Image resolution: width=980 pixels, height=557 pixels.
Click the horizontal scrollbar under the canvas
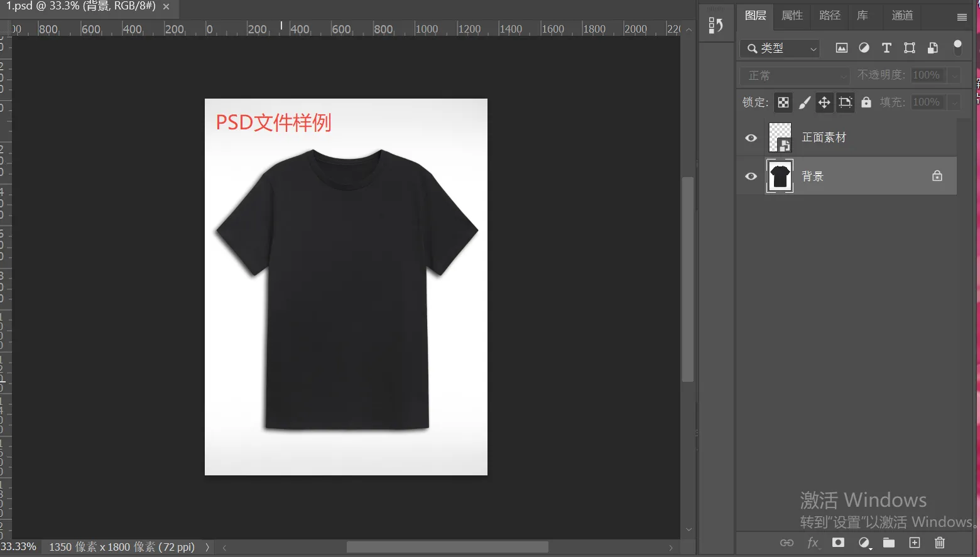point(447,548)
